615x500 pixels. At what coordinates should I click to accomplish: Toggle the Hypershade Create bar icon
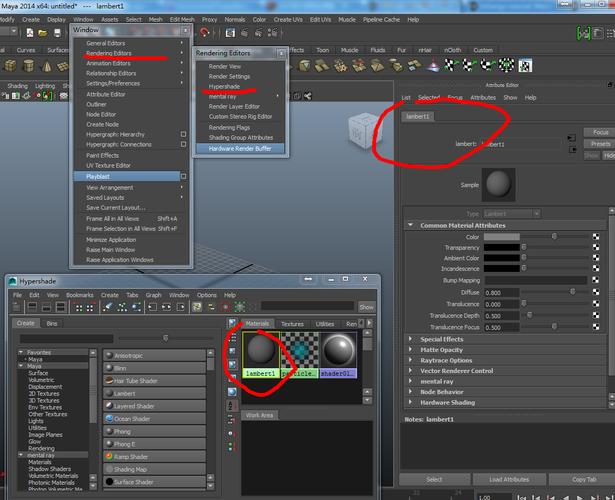pyautogui.click(x=16, y=307)
